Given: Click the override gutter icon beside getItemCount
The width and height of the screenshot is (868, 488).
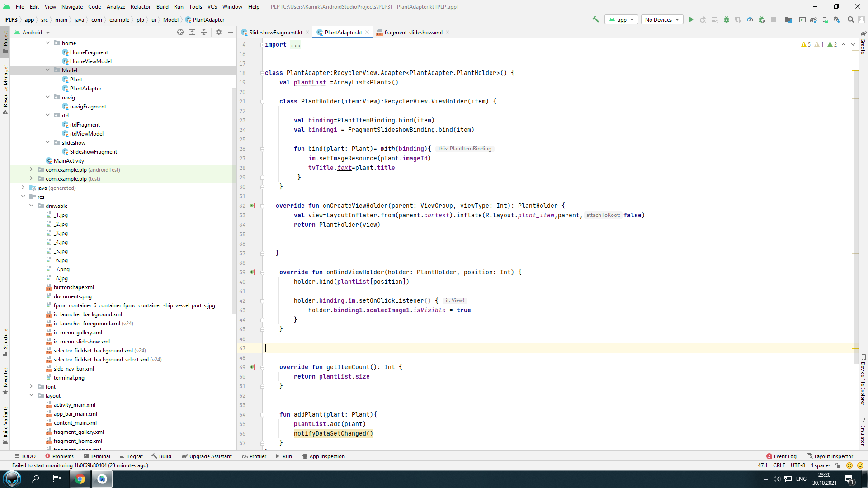Looking at the screenshot, I should [x=253, y=367].
